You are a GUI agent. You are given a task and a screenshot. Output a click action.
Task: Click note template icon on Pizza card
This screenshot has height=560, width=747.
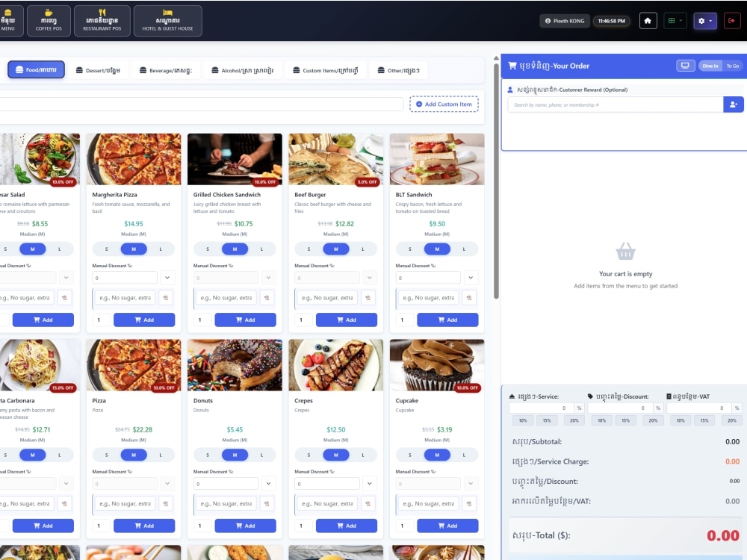click(166, 503)
